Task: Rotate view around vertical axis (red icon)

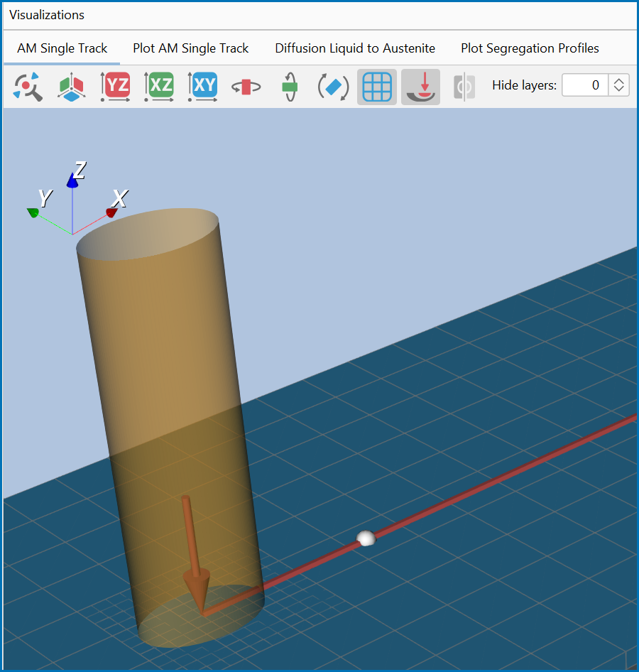Action: [x=246, y=87]
